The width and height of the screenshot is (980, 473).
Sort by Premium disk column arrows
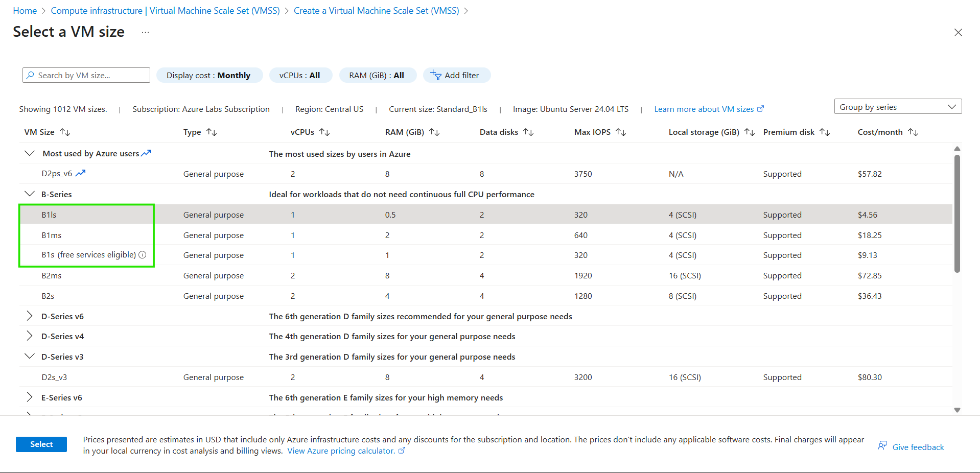825,132
